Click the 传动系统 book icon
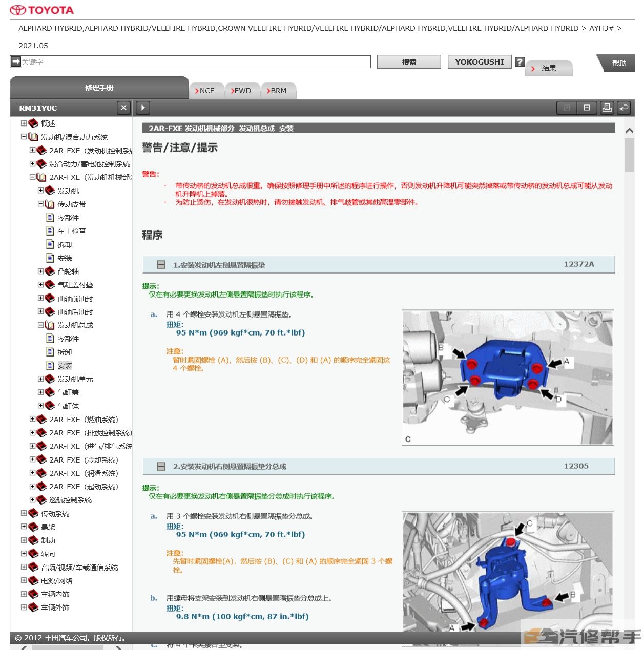This screenshot has height=650, width=644. pyautogui.click(x=33, y=513)
